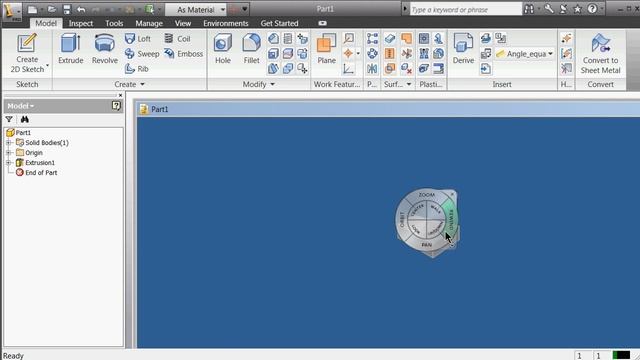Viewport: 640px width, 360px height.
Task: Open the Angle_equa iFeature dropdown
Action: coord(550,54)
